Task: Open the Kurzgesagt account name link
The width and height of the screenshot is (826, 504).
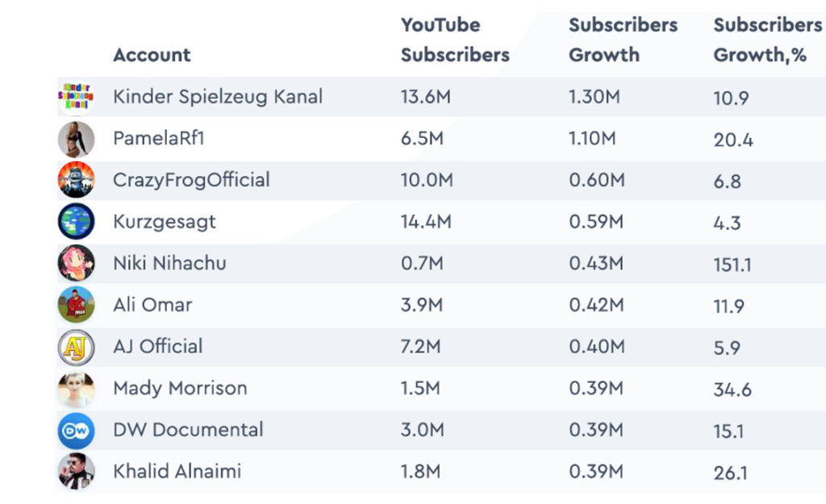Action: click(165, 222)
